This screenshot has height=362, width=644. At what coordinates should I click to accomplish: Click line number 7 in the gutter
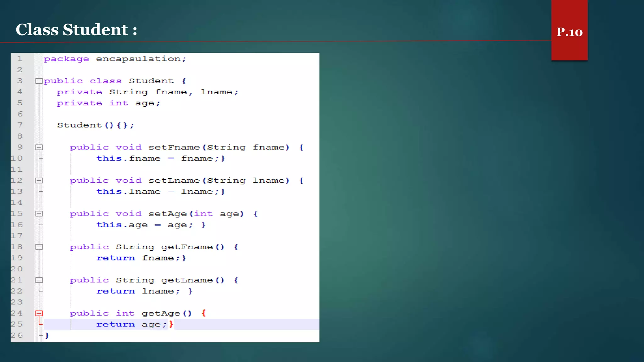pyautogui.click(x=20, y=125)
